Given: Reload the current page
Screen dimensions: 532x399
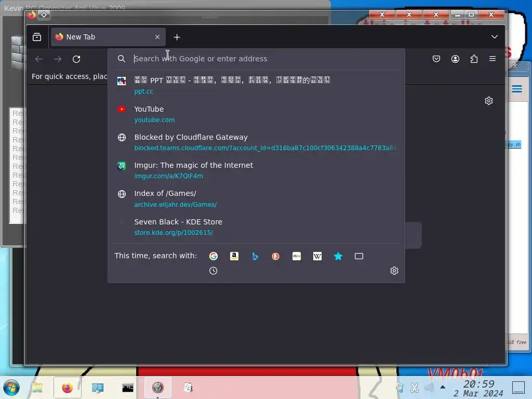Looking at the screenshot, I should pyautogui.click(x=76, y=59).
